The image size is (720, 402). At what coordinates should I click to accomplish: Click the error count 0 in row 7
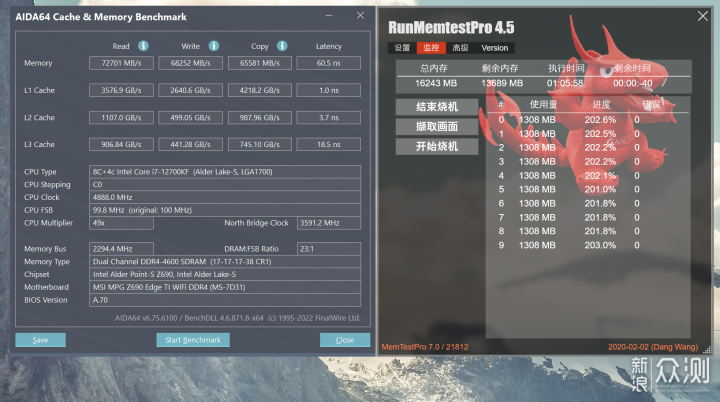[637, 217]
